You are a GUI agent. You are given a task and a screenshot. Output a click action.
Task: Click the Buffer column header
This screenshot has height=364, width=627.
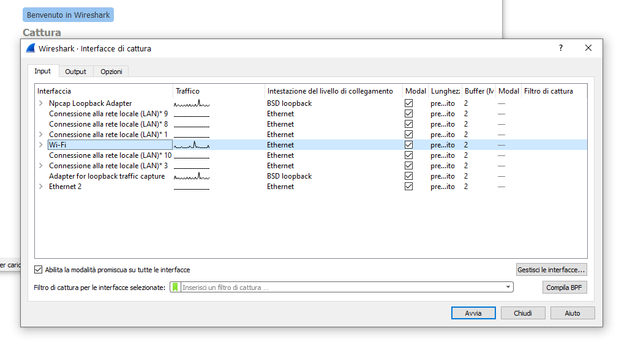[479, 91]
